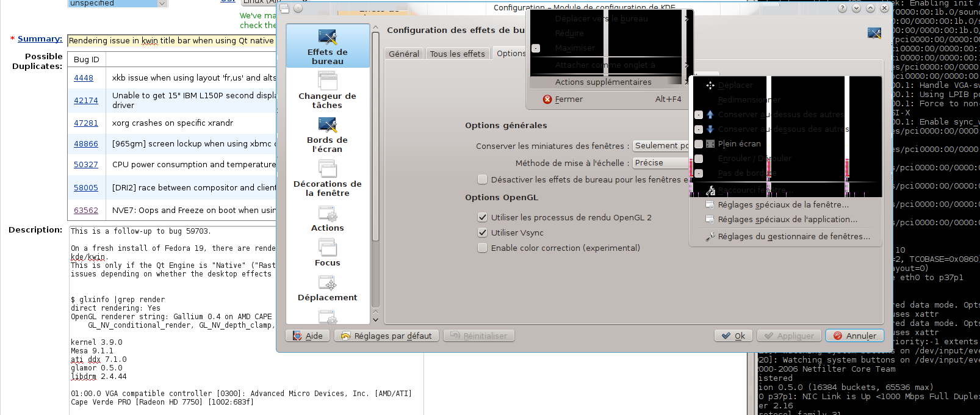Open Bords de l'écran module icon
The width and height of the screenshot is (980, 415).
click(x=328, y=125)
